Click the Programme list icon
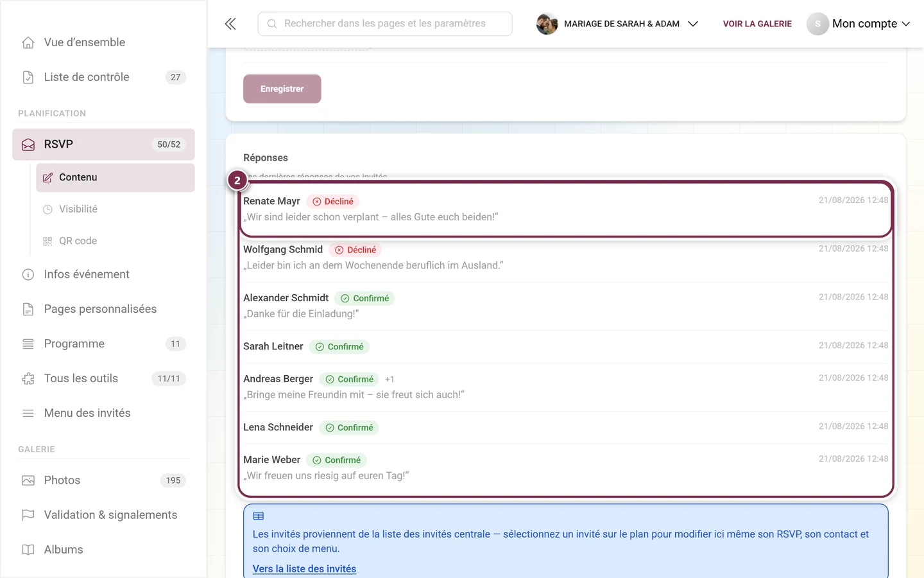 (x=28, y=344)
